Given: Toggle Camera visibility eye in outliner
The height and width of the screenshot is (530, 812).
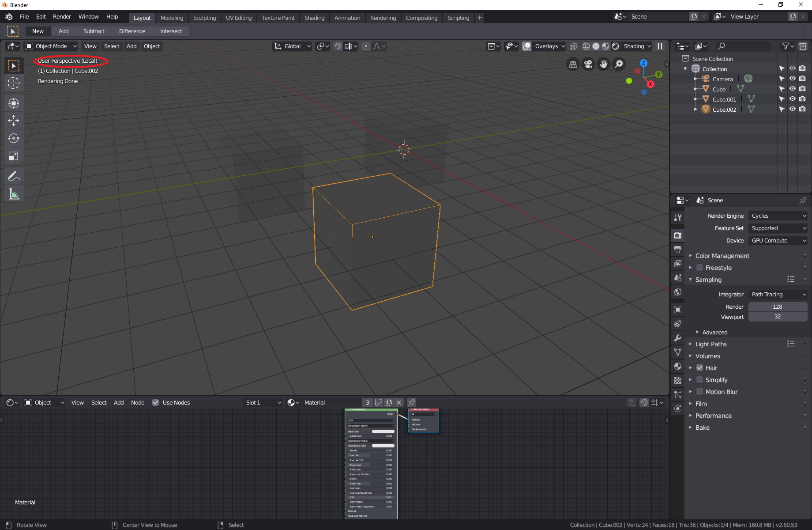Looking at the screenshot, I should pos(793,79).
